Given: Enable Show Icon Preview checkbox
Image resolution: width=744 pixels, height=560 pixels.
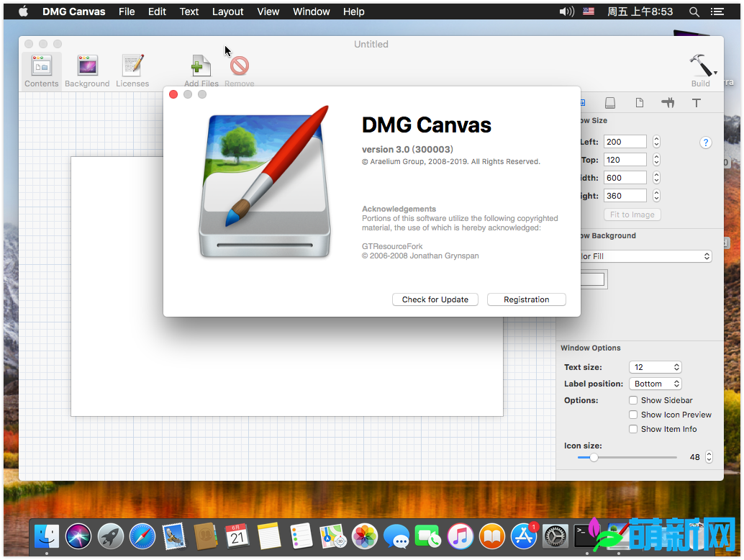Looking at the screenshot, I should tap(633, 415).
